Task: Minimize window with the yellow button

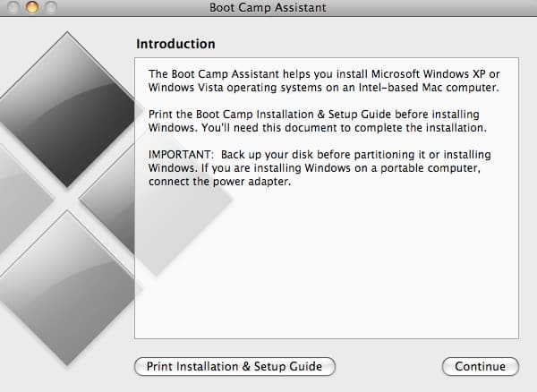Action: (32, 7)
